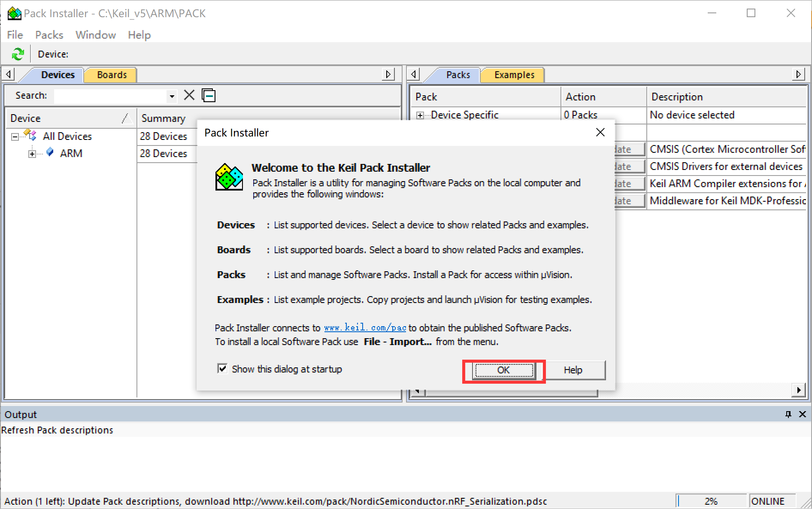The height and width of the screenshot is (509, 812).
Task: Click the '28 Devices' summary for All Devices
Action: tap(164, 136)
